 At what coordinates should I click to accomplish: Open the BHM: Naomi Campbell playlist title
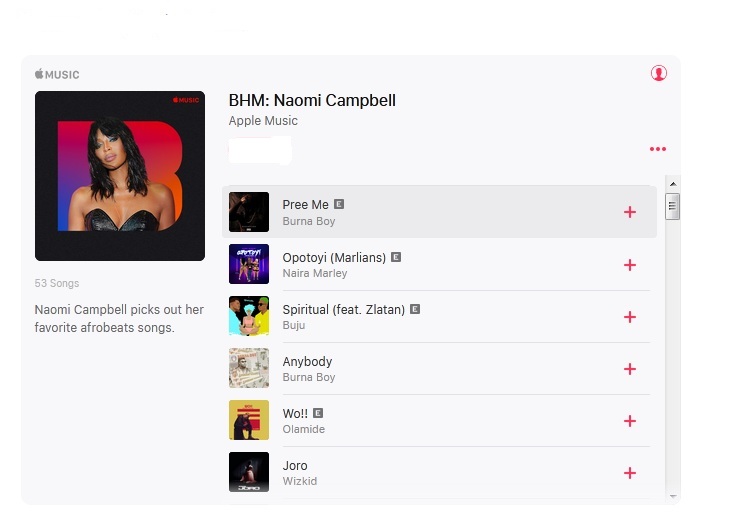tap(312, 100)
